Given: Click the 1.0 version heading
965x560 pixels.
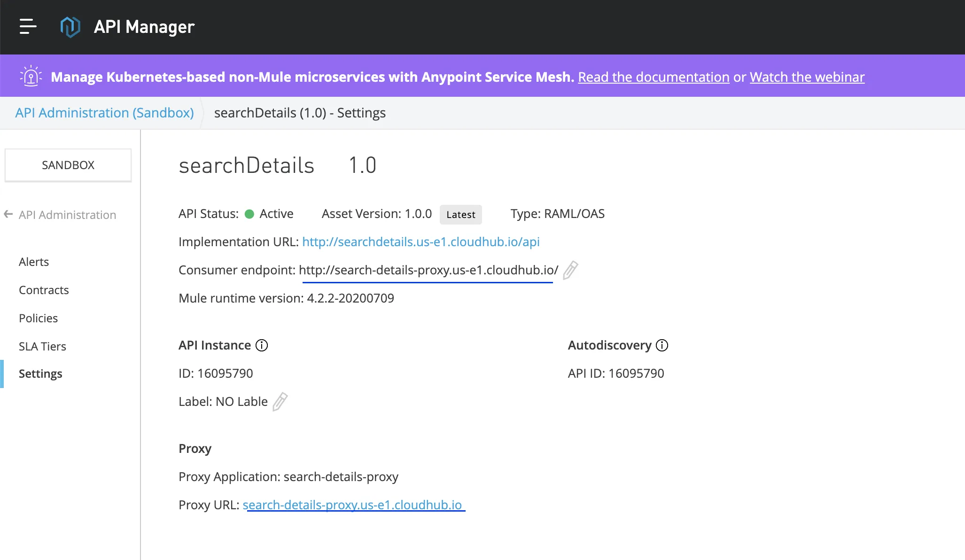Looking at the screenshot, I should [x=362, y=165].
